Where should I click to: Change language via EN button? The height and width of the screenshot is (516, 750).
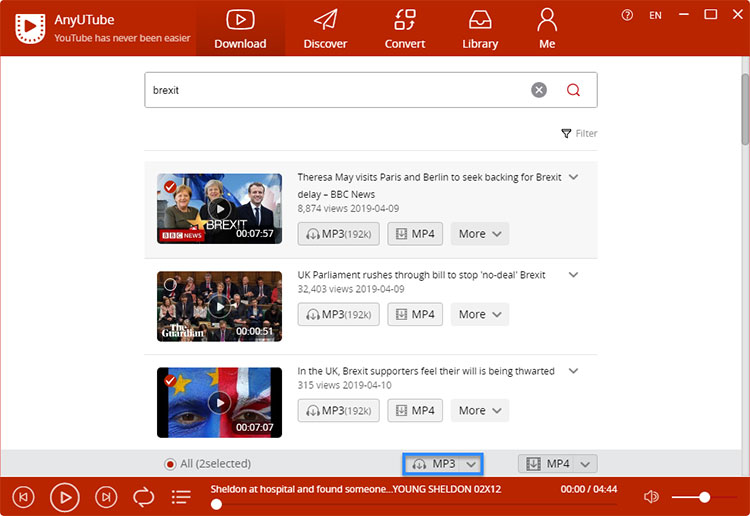(x=655, y=15)
